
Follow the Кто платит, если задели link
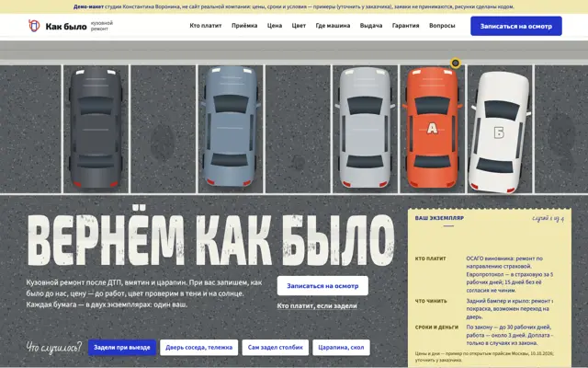click(317, 305)
